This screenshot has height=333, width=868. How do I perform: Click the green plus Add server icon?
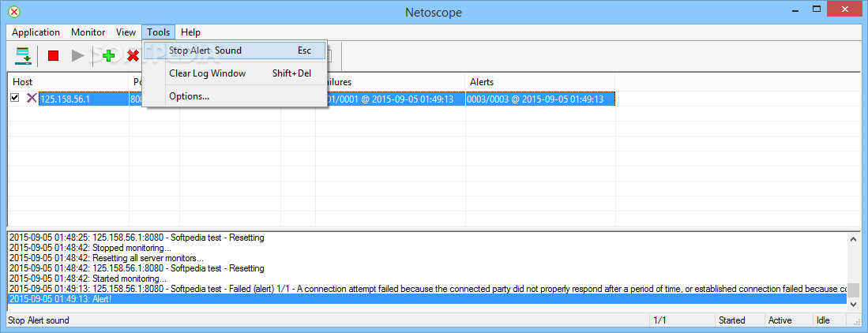click(108, 55)
